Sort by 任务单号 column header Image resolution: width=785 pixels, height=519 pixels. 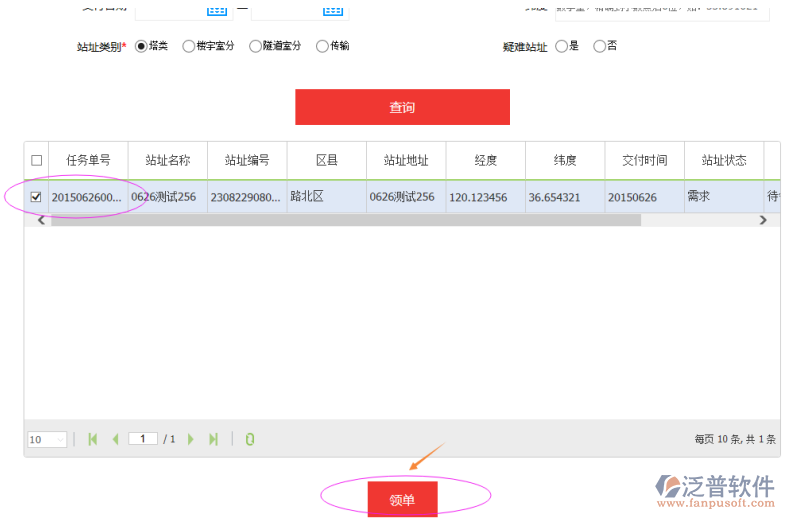coord(88,160)
